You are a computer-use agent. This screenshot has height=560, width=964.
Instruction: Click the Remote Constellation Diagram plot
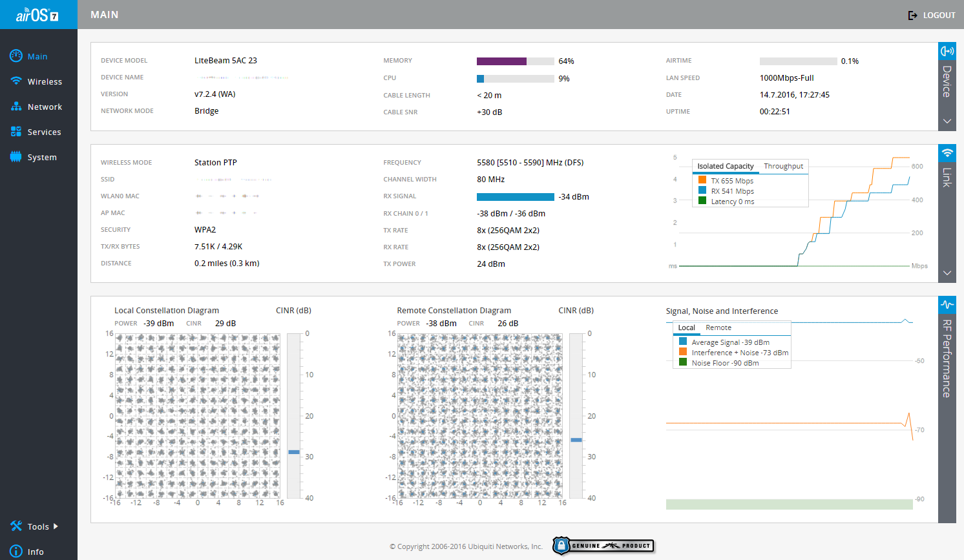click(x=480, y=416)
